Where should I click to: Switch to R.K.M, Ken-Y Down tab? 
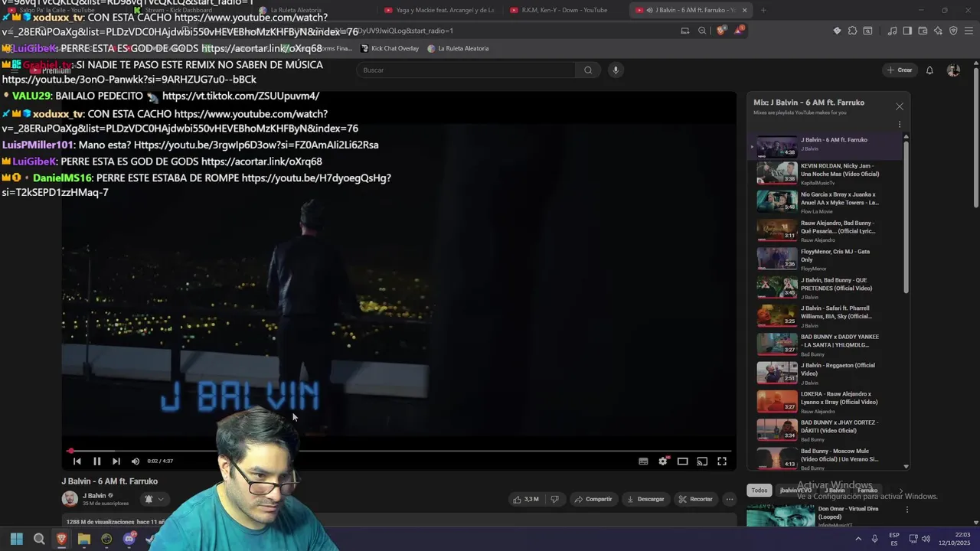click(x=564, y=10)
